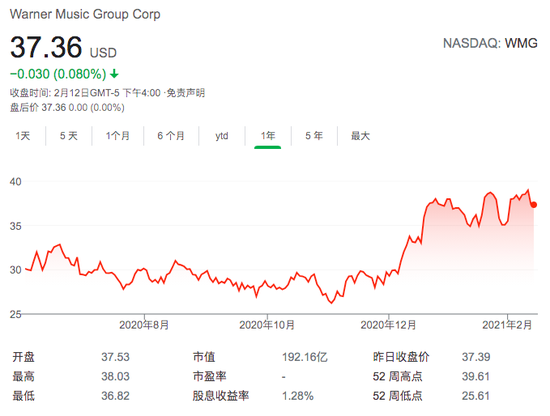
Task: Click the 市盈率 label
Action: [209, 376]
